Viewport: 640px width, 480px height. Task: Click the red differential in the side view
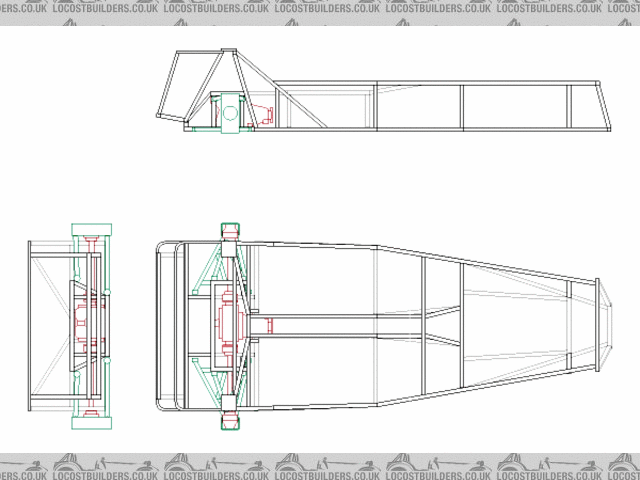(x=262, y=113)
